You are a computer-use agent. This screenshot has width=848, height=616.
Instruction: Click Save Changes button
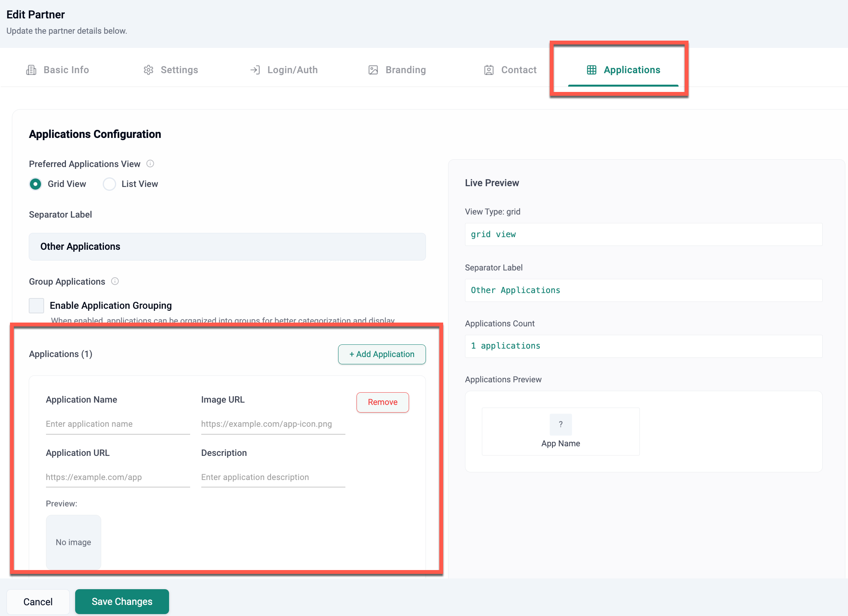pos(122,601)
